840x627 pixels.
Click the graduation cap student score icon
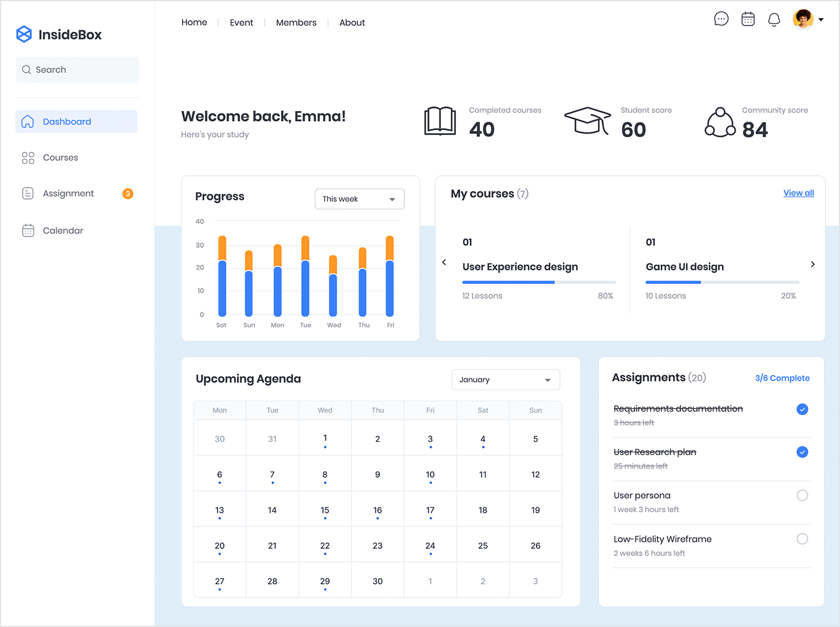(587, 121)
